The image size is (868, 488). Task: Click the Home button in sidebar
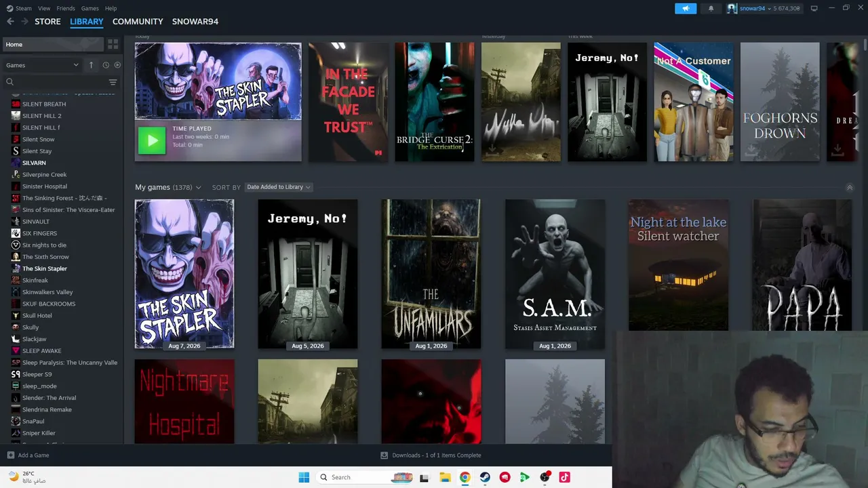click(53, 45)
